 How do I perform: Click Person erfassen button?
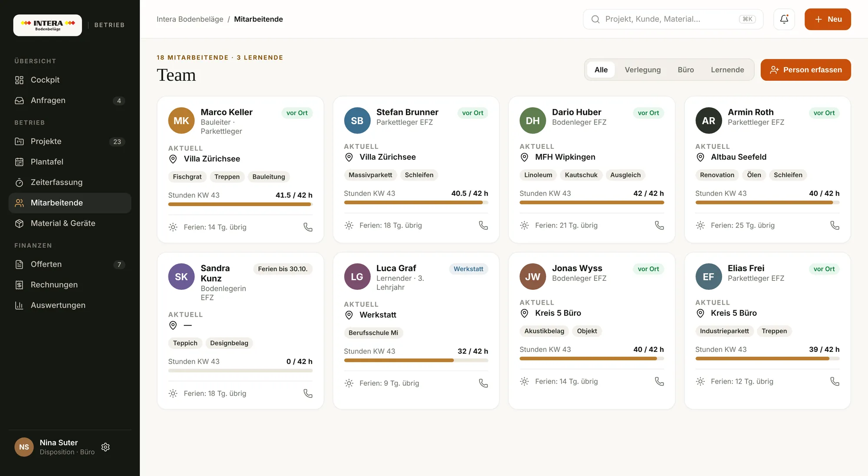[x=805, y=70]
